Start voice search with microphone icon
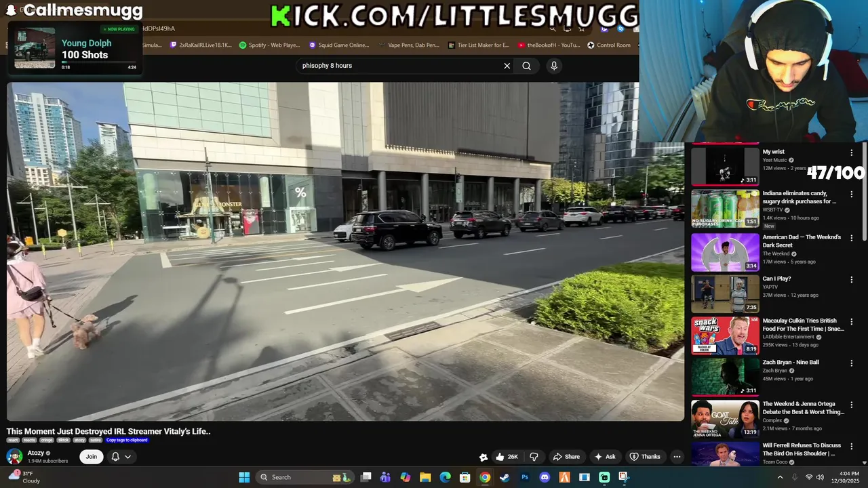Viewport: 868px width, 488px height. click(554, 66)
